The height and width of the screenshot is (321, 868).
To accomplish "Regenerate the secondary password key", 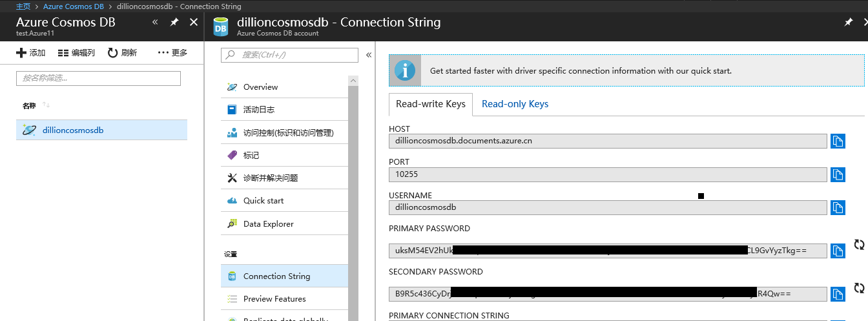I will pos(859,288).
